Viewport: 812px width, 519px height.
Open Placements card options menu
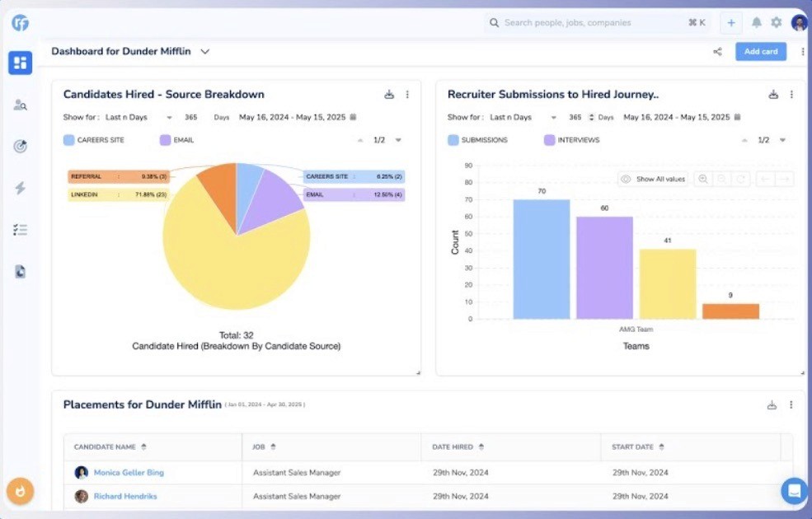(791, 405)
